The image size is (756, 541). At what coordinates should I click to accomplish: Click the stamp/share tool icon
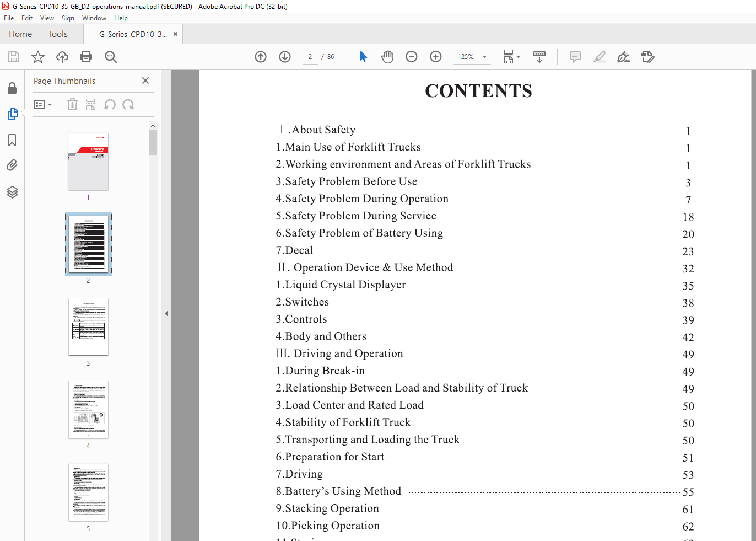tap(648, 57)
